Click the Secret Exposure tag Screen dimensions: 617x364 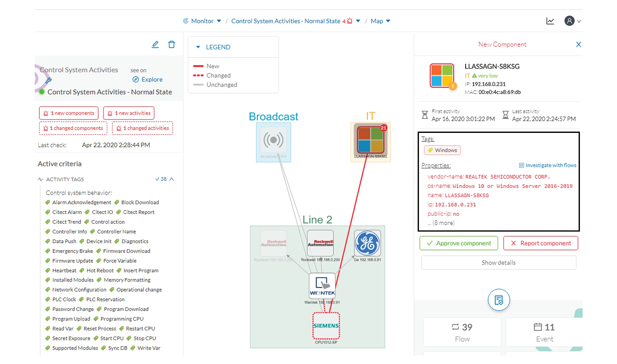tap(68, 338)
